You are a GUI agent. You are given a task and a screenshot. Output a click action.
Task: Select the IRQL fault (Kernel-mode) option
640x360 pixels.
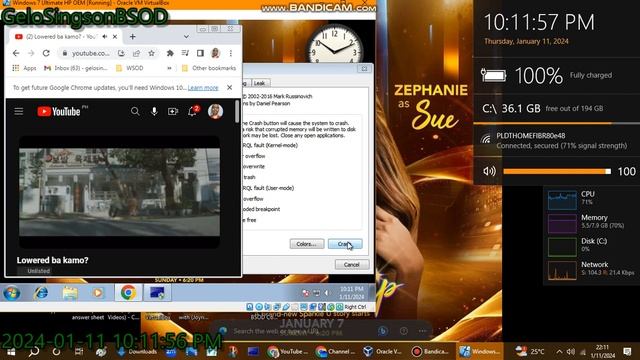click(270, 145)
